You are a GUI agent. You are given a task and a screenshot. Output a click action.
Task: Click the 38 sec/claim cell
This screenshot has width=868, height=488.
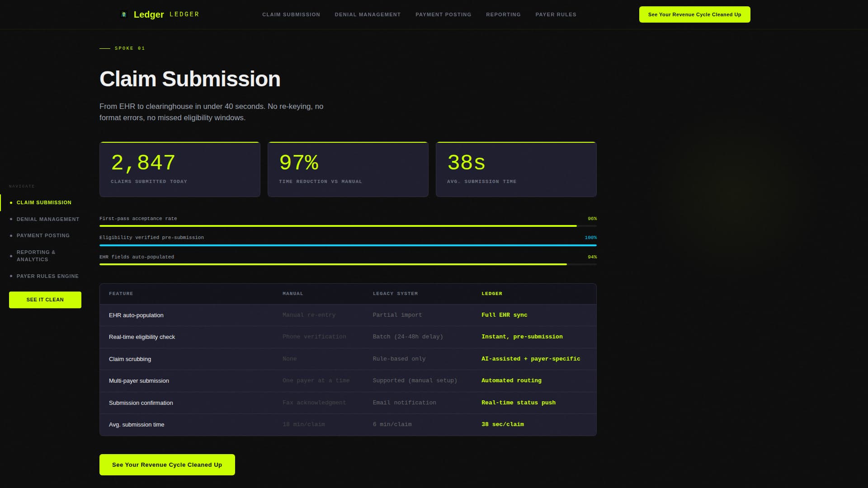tap(503, 424)
